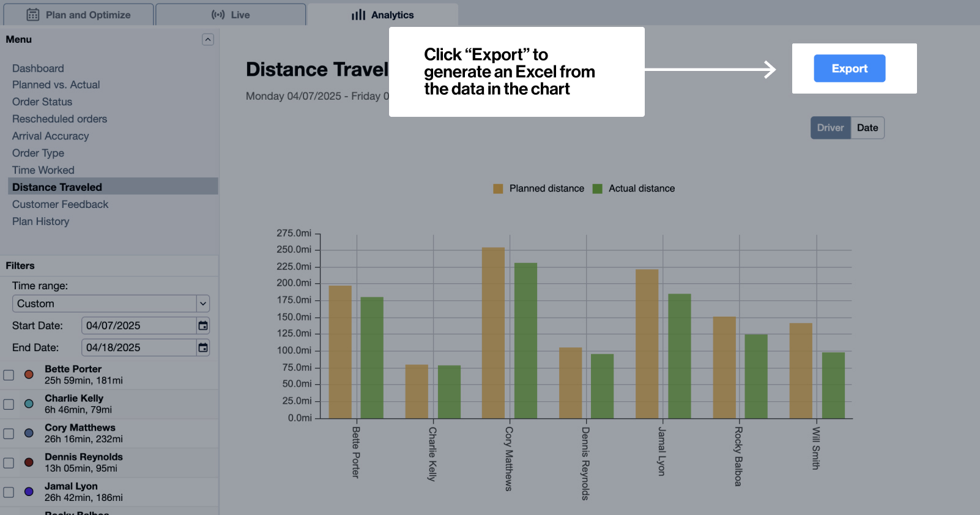Click the text '6h 46min, 79mi'
980x515 pixels.
(x=78, y=410)
